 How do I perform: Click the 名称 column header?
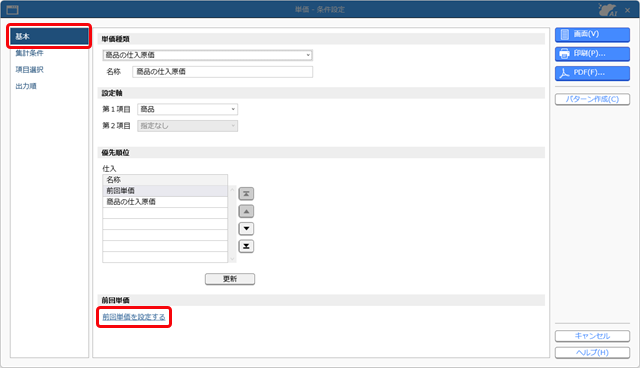(x=165, y=180)
